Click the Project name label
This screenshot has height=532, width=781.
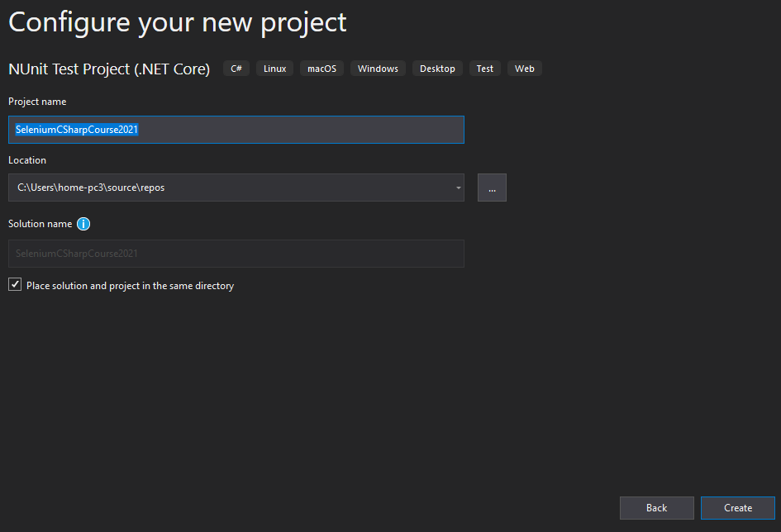[37, 102]
